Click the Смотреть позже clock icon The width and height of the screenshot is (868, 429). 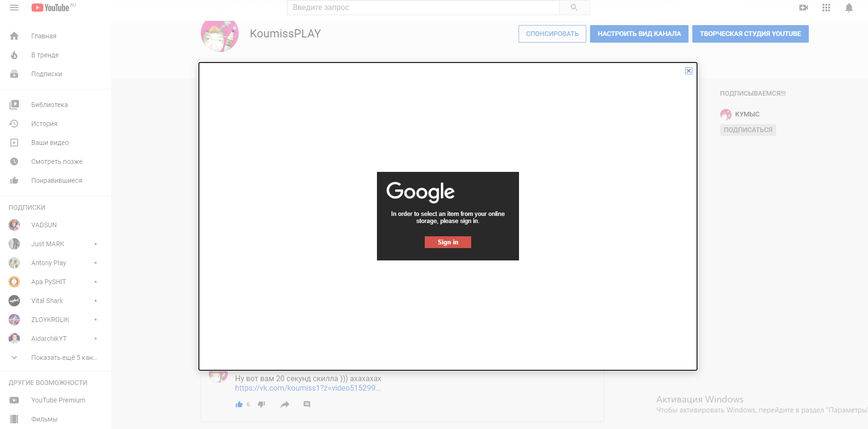(x=14, y=161)
